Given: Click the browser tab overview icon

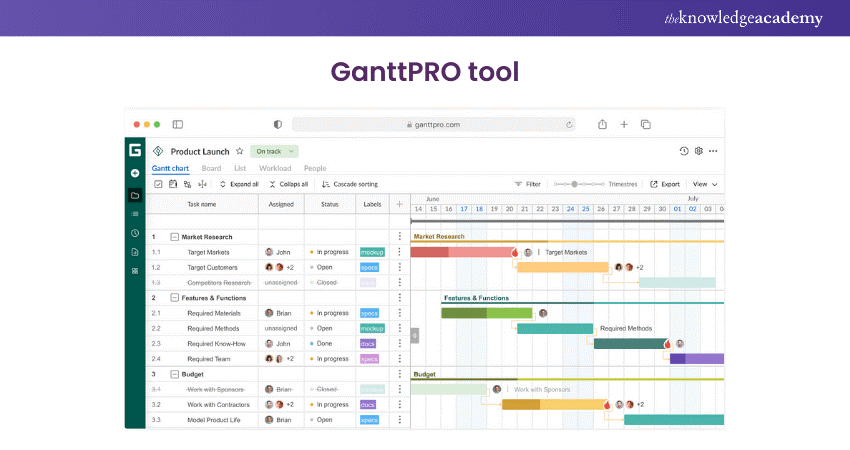Looking at the screenshot, I should click(646, 125).
